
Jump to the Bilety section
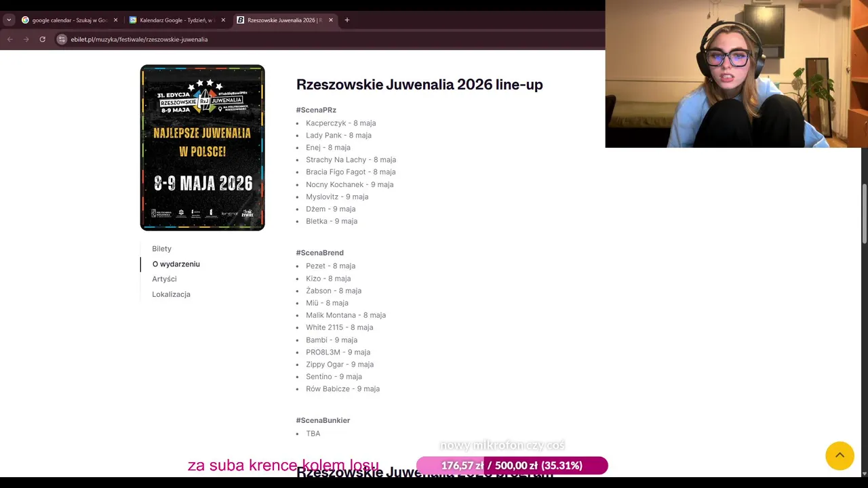pos(161,249)
